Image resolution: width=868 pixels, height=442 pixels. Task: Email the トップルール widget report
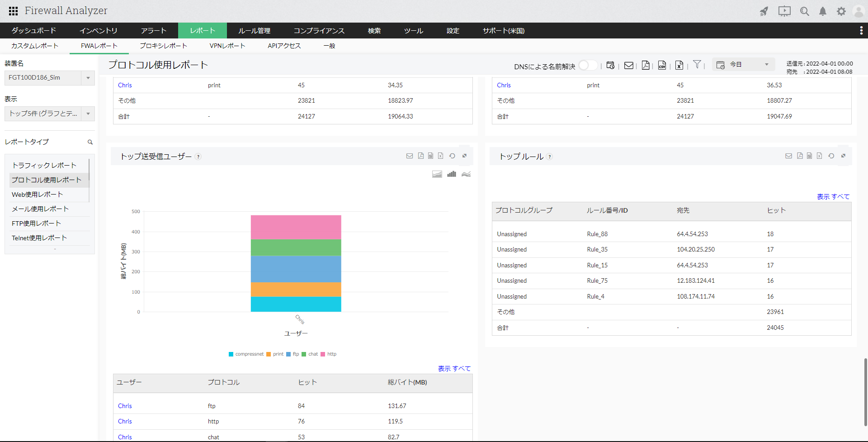[x=788, y=156]
